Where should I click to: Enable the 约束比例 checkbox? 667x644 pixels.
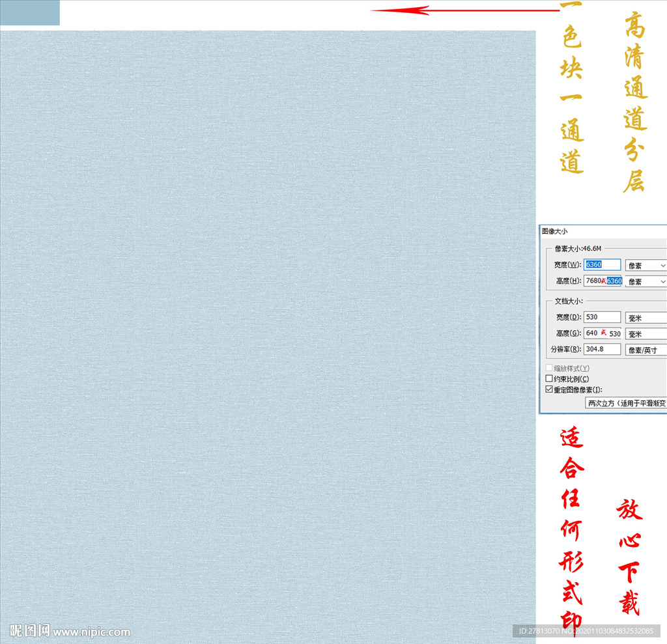pos(549,378)
